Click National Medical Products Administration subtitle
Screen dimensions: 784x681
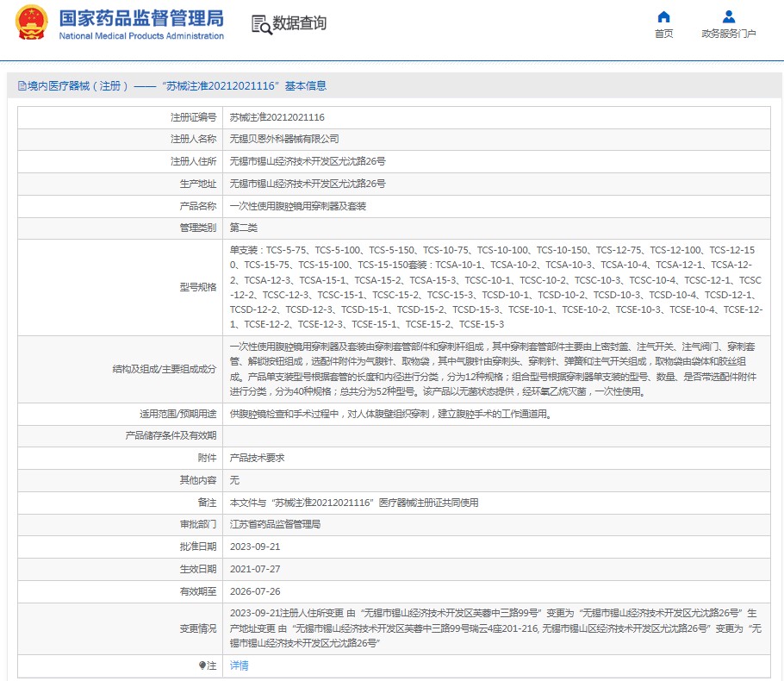pyautogui.click(x=141, y=36)
